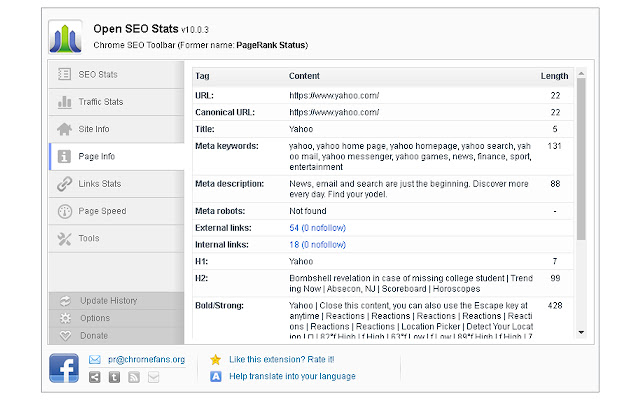Open Update History in the sidebar
This screenshot has width=640, height=400.
coord(109,301)
